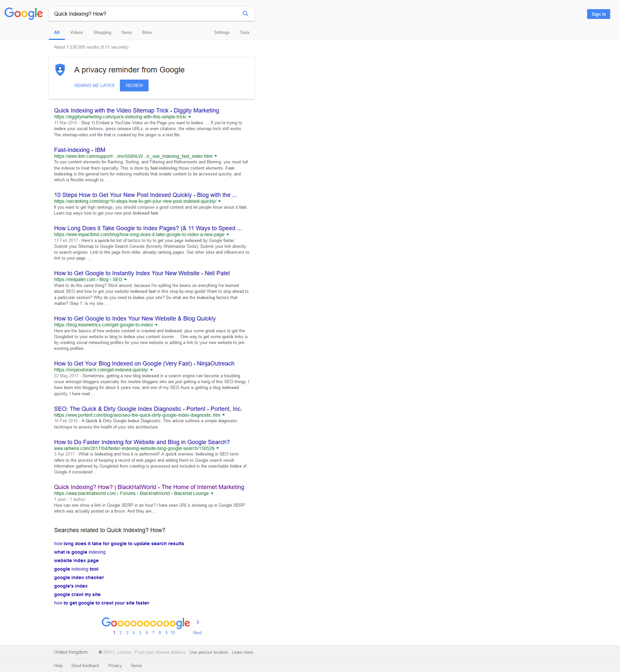The height and width of the screenshot is (672, 620).
Task: Open How to Do Faster Indexing result
Action: click(142, 442)
